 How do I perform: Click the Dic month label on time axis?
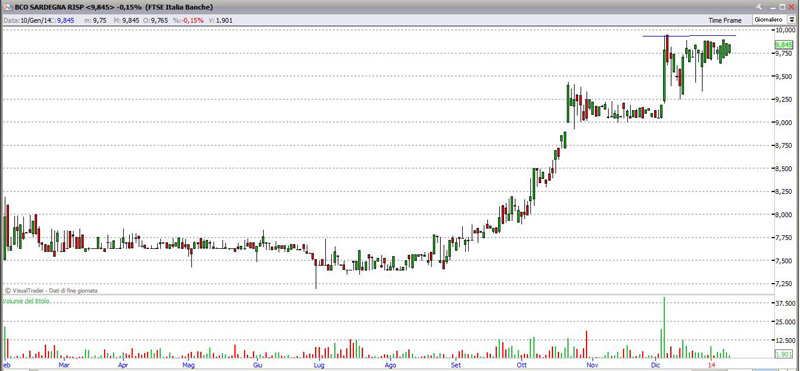coord(655,365)
